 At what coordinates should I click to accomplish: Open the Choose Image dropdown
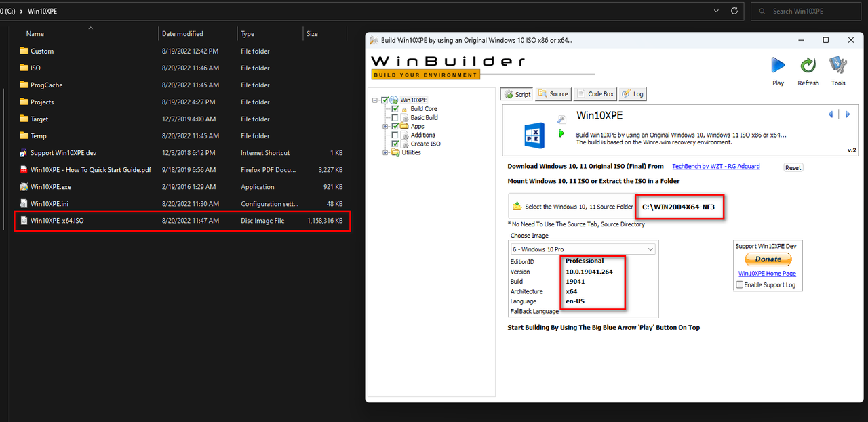click(x=583, y=249)
